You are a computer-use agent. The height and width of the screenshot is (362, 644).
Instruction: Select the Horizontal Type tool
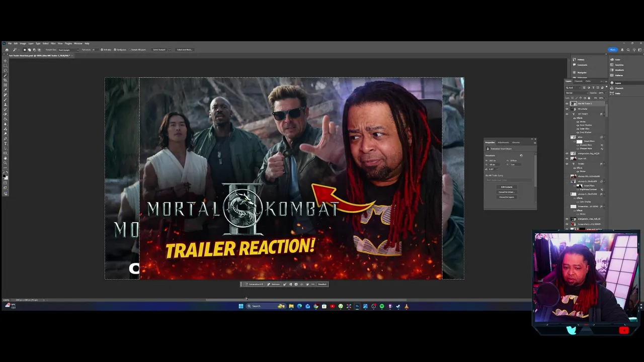pos(6,144)
